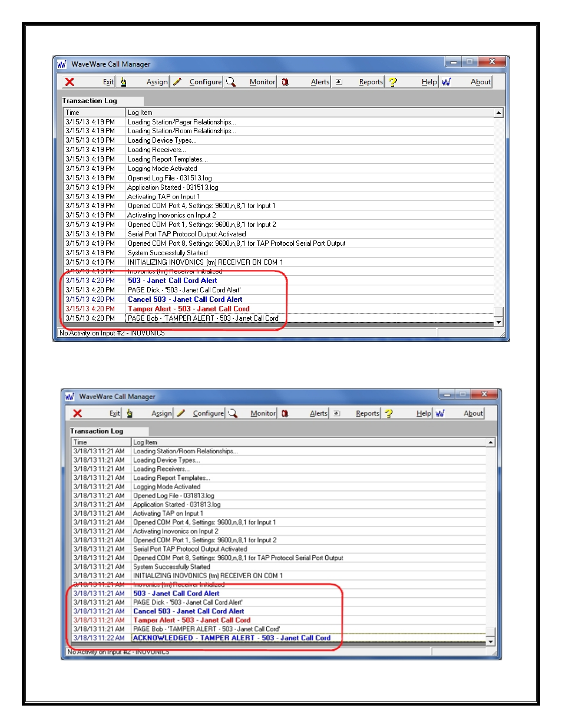562x728 pixels.
Task: Click scroll-down arrow in 3/15/13 transaction log
Action: coord(499,322)
